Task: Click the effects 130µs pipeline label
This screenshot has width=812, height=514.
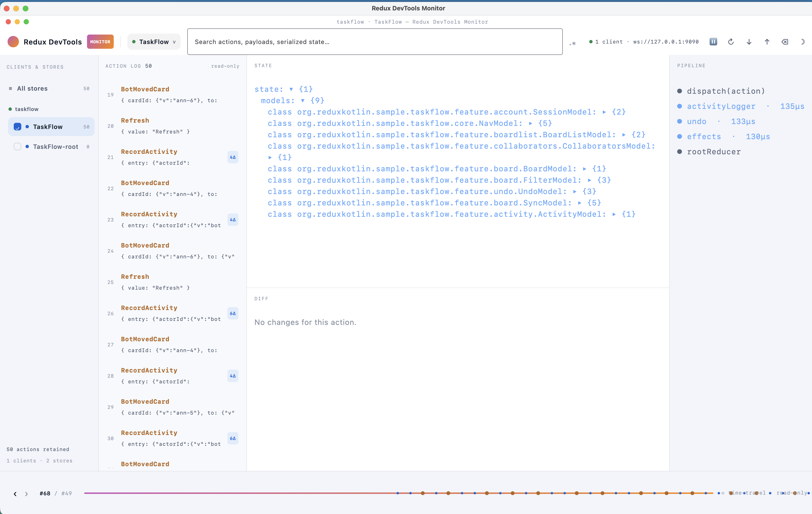Action: tap(728, 137)
